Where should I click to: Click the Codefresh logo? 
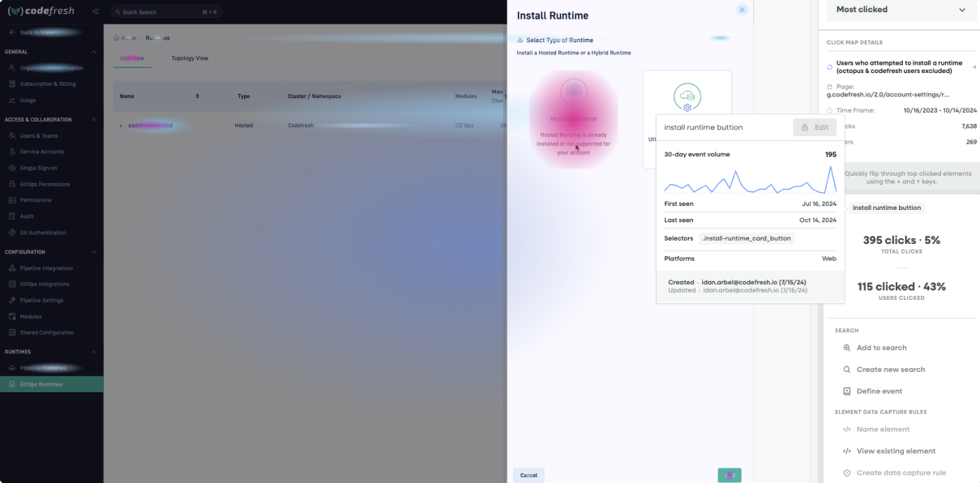pyautogui.click(x=41, y=11)
